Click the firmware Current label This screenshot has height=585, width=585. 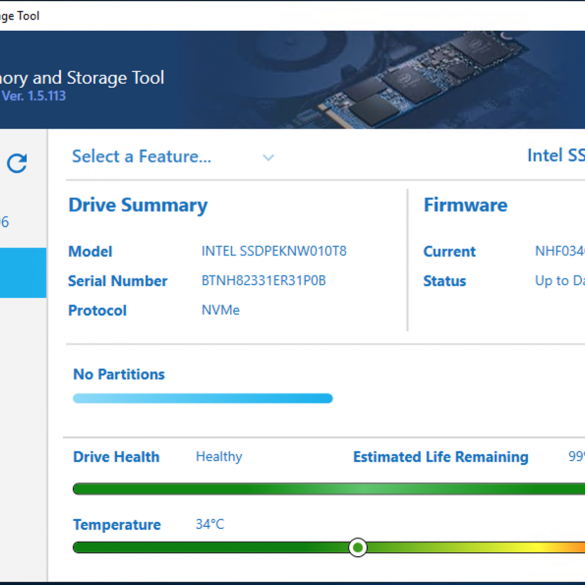[450, 251]
